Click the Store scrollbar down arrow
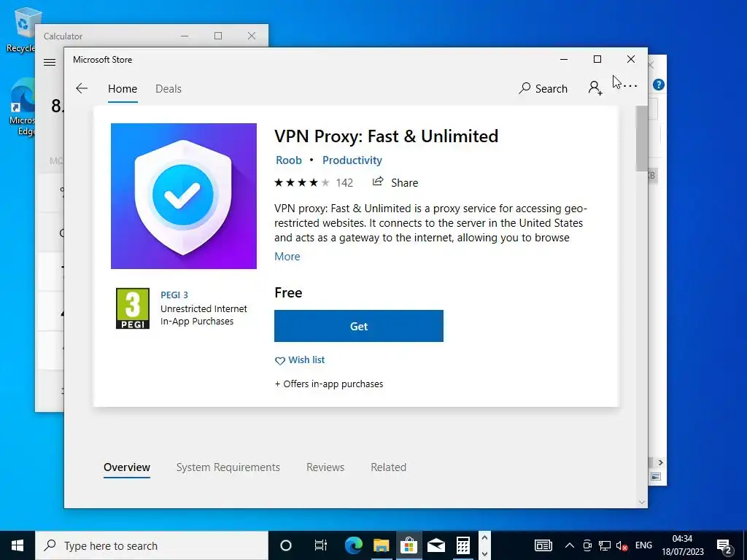Image resolution: width=747 pixels, height=560 pixels. 642,502
